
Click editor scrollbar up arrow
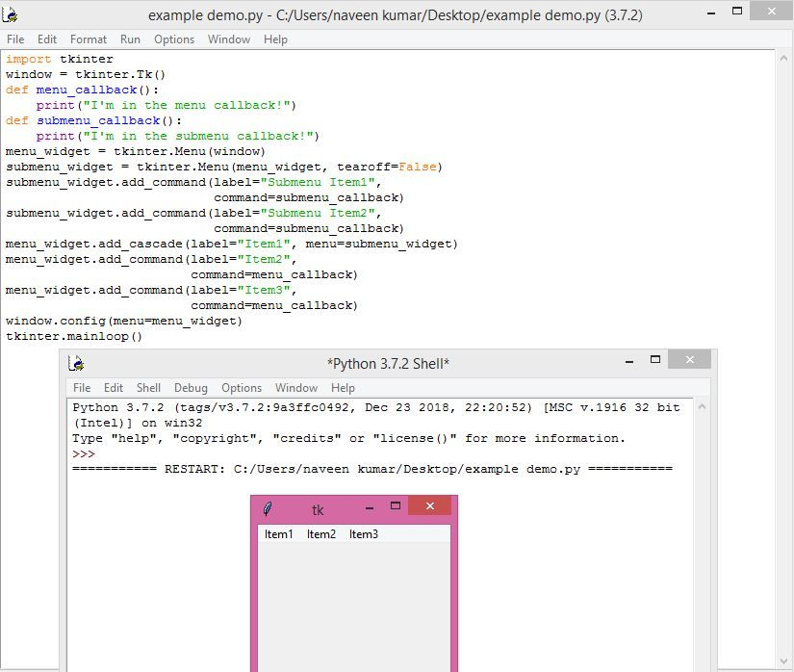pos(783,58)
